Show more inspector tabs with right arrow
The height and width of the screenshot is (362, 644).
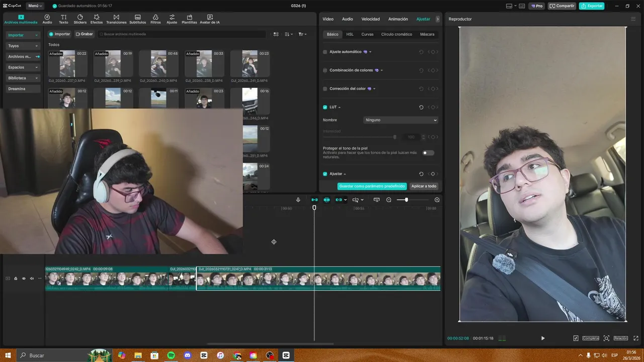click(438, 19)
